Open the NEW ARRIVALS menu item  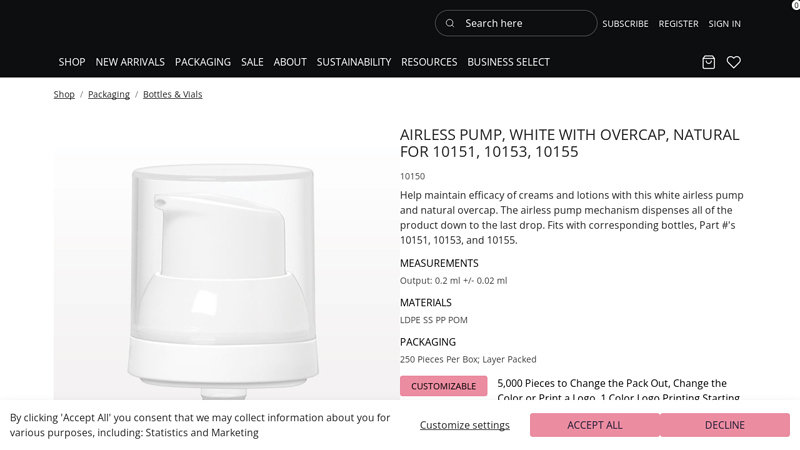point(130,62)
